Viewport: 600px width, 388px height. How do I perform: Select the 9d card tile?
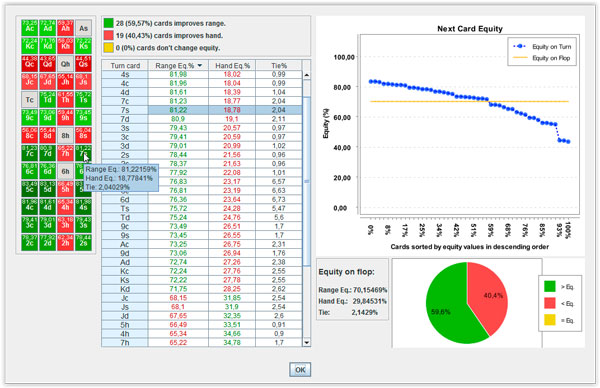[47, 117]
